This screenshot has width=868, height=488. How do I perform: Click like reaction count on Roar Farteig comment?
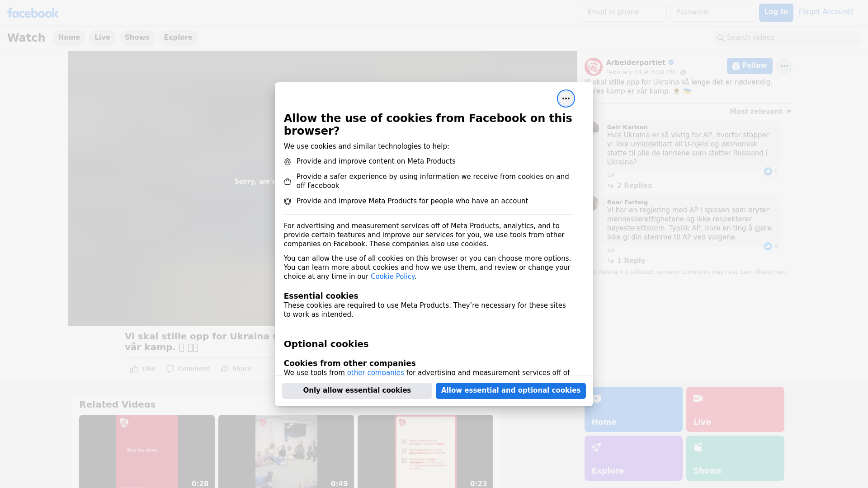[x=771, y=246]
